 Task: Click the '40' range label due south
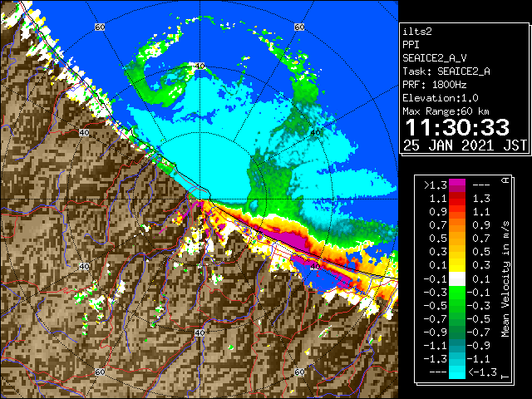pyautogui.click(x=199, y=332)
